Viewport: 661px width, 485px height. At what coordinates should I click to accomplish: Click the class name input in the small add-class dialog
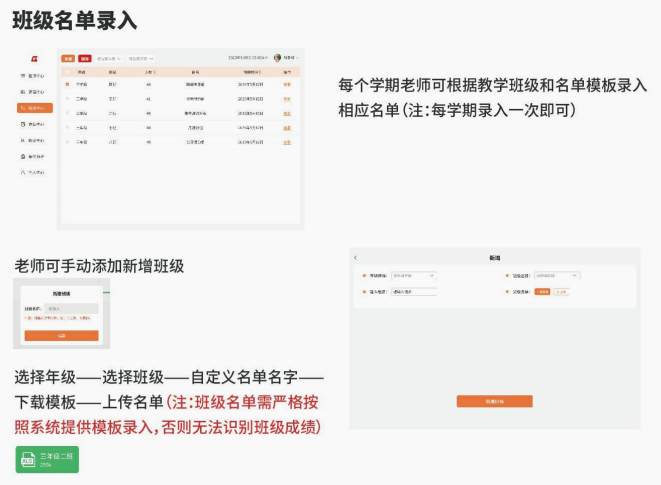click(71, 309)
